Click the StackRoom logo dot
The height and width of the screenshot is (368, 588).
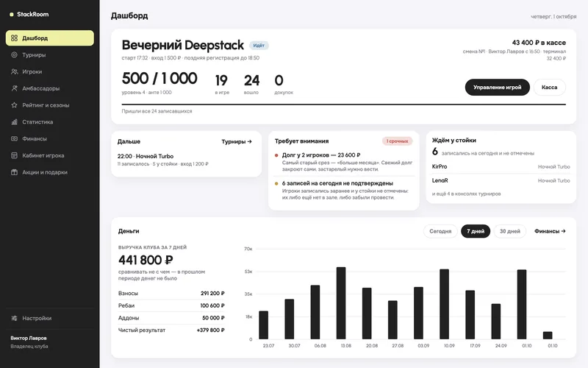[12, 14]
